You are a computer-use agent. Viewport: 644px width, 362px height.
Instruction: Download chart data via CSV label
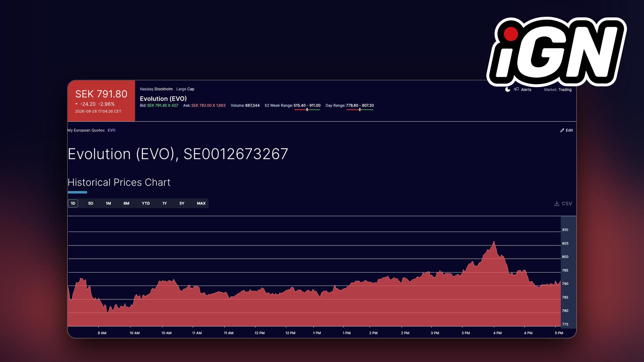(567, 203)
